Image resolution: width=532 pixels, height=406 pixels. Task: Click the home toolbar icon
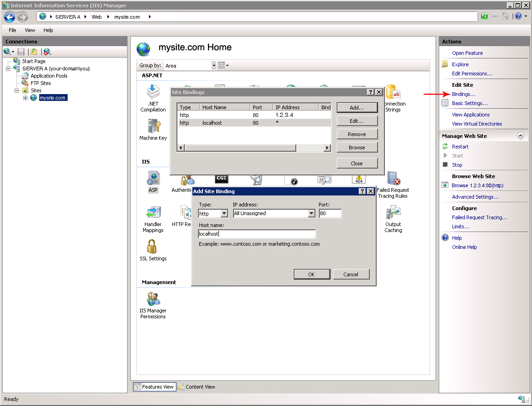click(x=505, y=16)
